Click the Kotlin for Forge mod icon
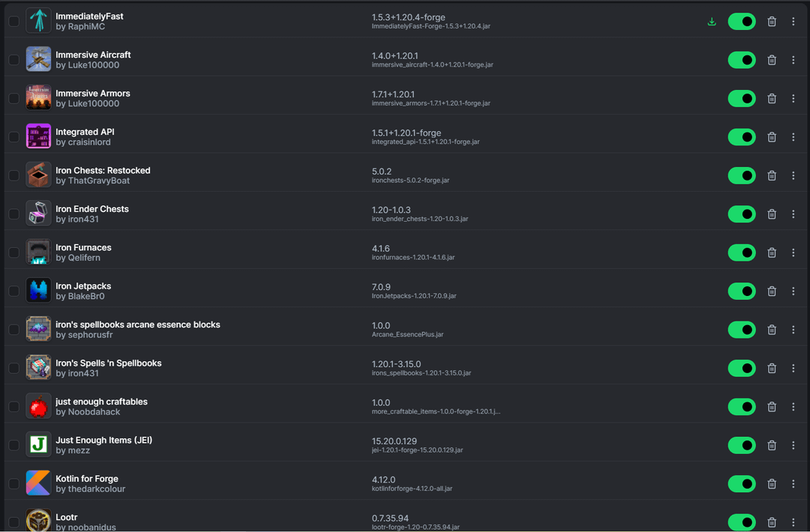 coord(38,483)
